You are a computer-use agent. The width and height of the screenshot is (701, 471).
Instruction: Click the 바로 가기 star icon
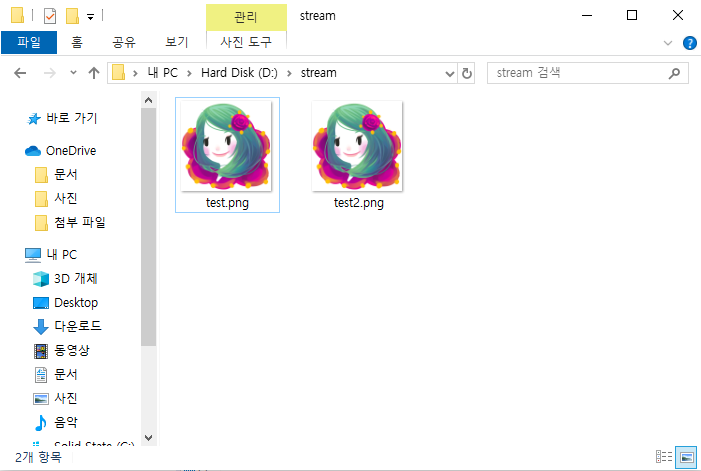pos(34,118)
